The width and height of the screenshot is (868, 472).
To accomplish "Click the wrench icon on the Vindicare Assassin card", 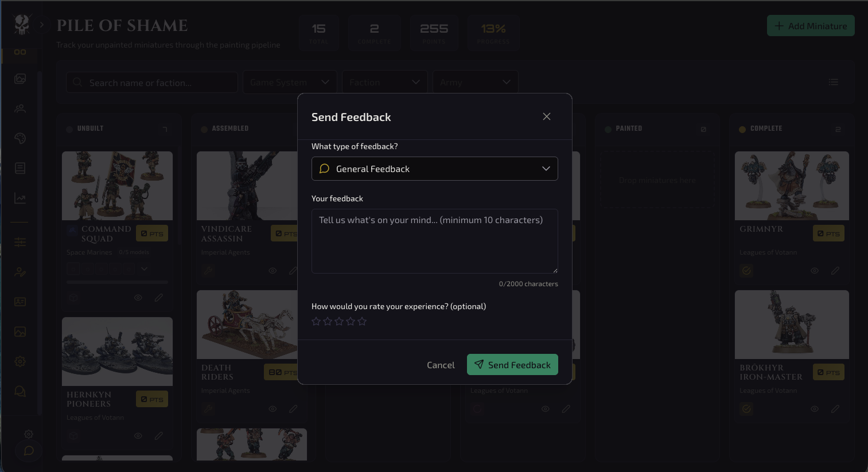I will point(208,270).
